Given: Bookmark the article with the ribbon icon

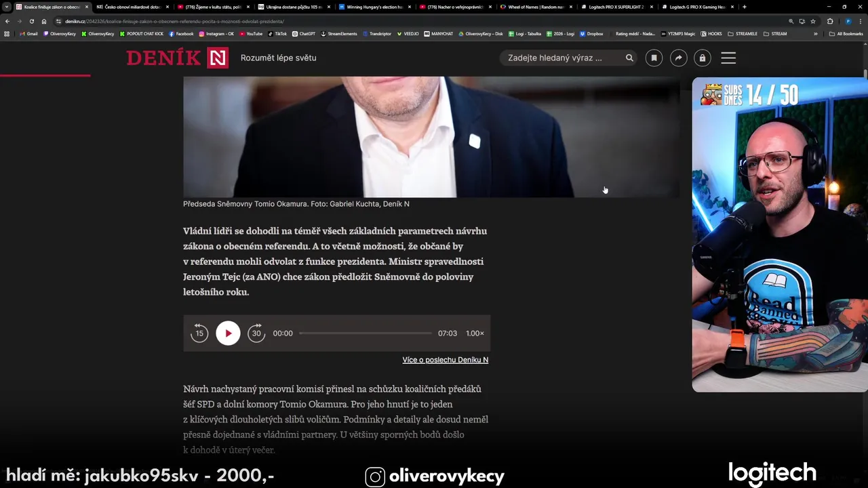Looking at the screenshot, I should [654, 58].
